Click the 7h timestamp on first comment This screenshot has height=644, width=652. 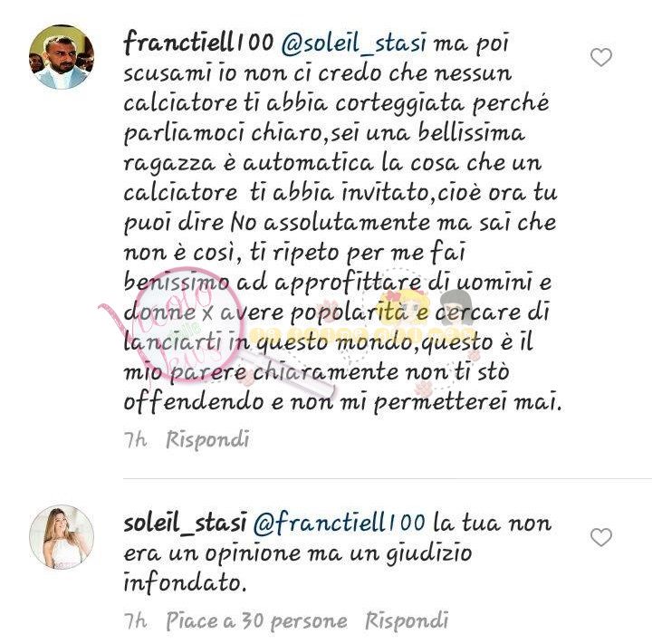pos(135,439)
